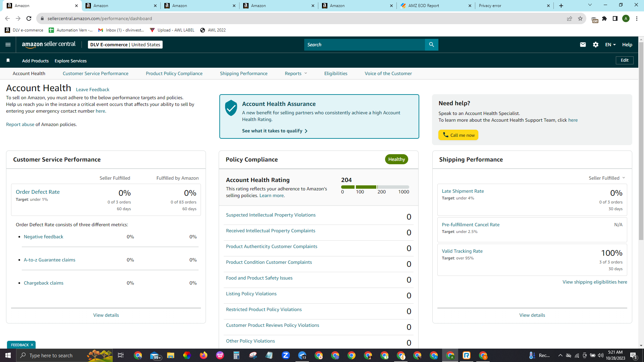The width and height of the screenshot is (644, 362).
Task: Click Add Products in the toolbar
Action: pyautogui.click(x=35, y=61)
